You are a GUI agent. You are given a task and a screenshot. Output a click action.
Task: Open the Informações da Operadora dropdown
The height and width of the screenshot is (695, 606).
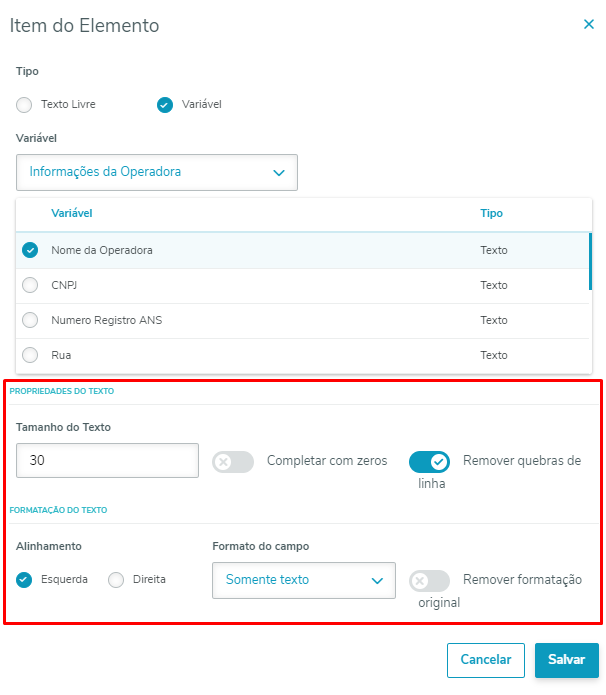tap(157, 172)
